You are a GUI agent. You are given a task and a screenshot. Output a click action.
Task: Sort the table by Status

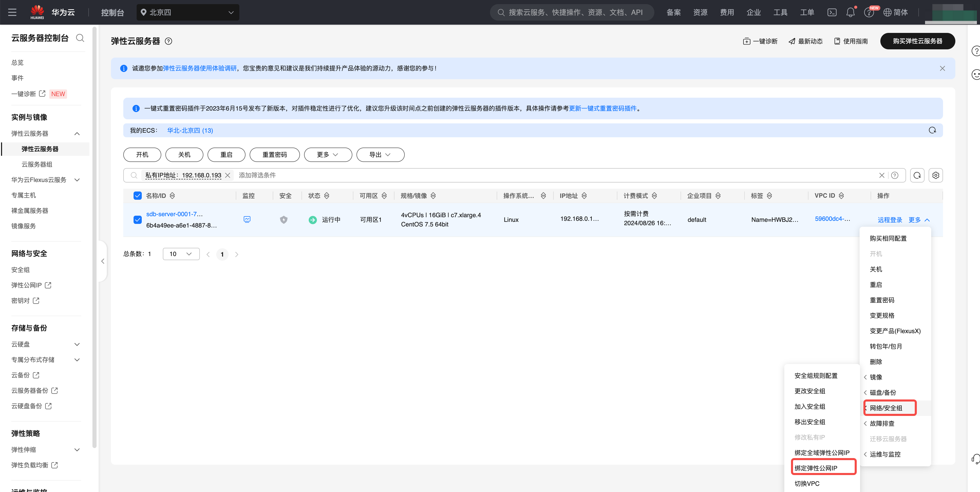(x=327, y=196)
